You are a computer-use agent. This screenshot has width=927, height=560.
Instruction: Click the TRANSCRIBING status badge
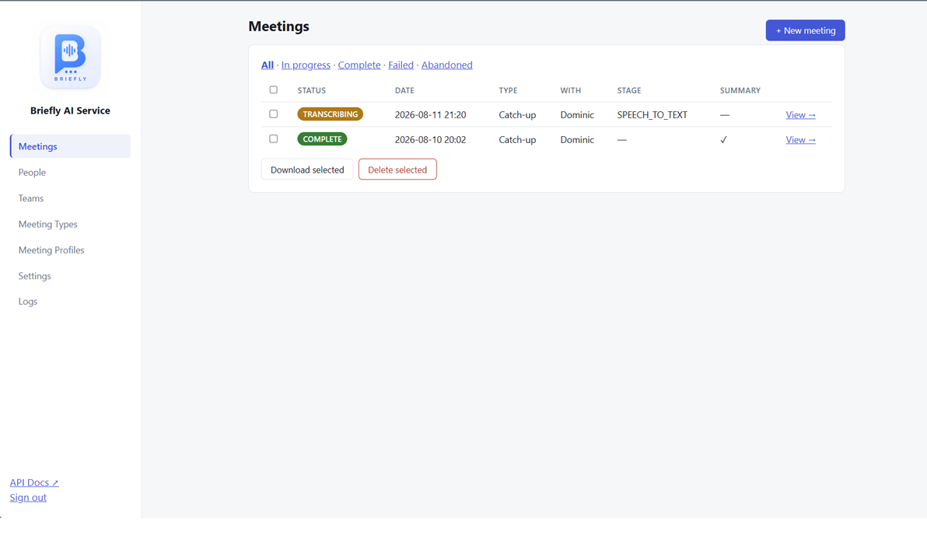point(330,114)
